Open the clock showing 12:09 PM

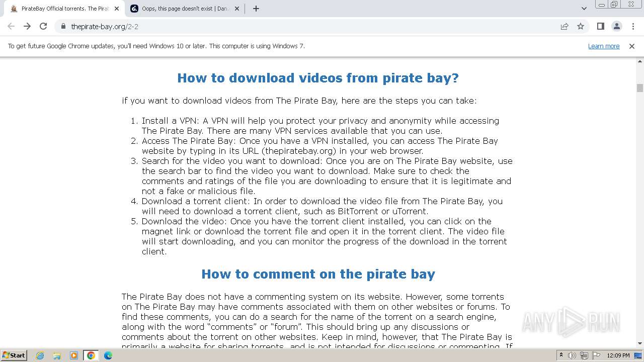pyautogui.click(x=618, y=355)
